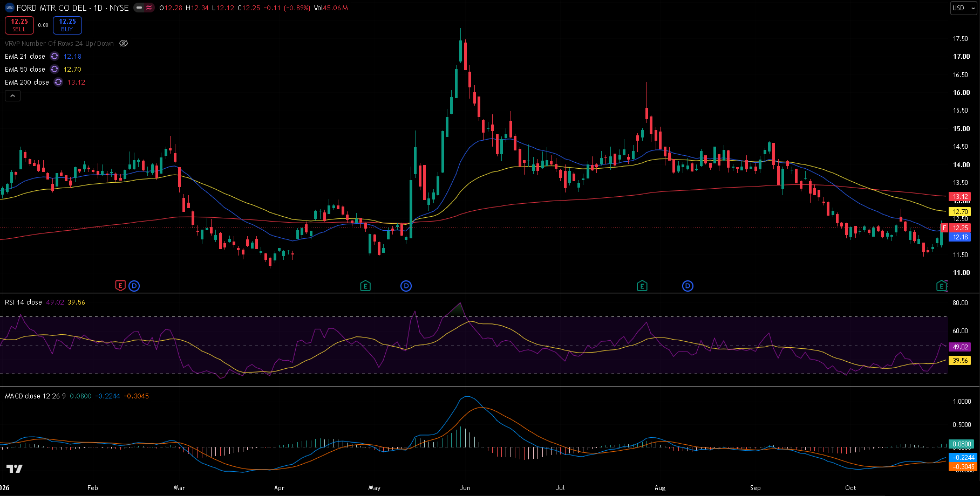Click the yellow 39.56 RSI axis label
This screenshot has height=496, width=980.
coord(959,360)
